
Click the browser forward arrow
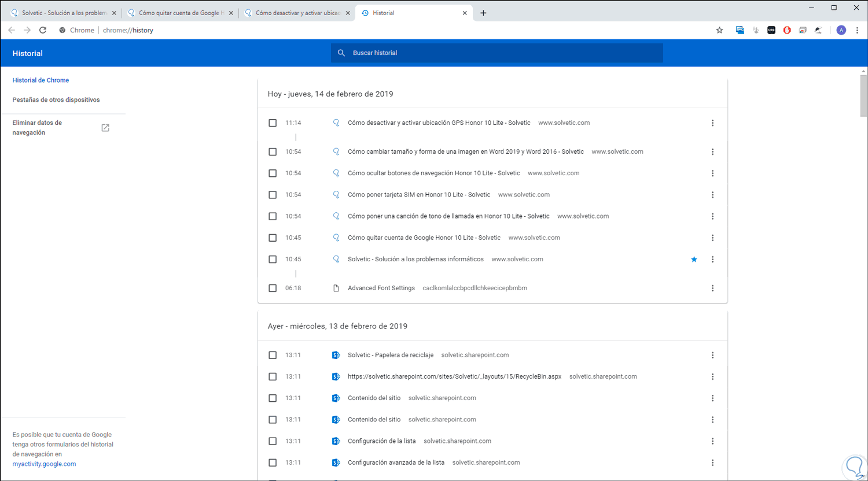click(27, 30)
